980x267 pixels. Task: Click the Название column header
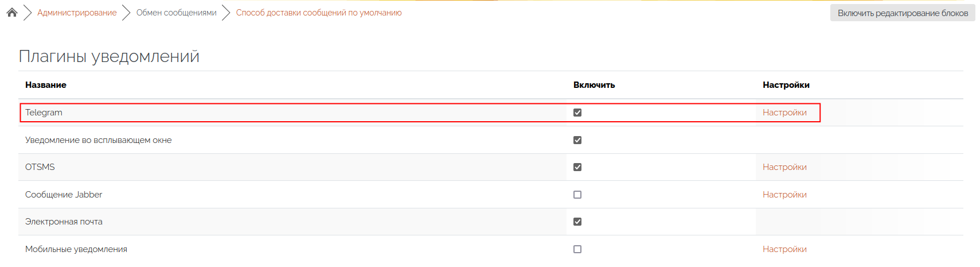pyautogui.click(x=46, y=85)
